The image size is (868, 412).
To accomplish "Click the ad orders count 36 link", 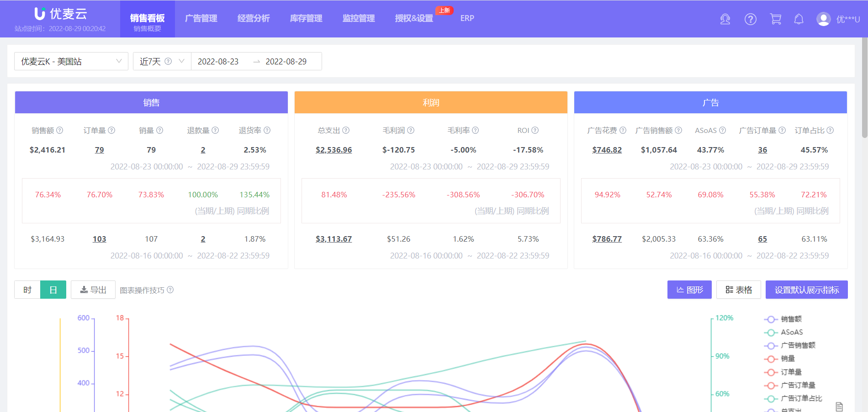I will (762, 150).
